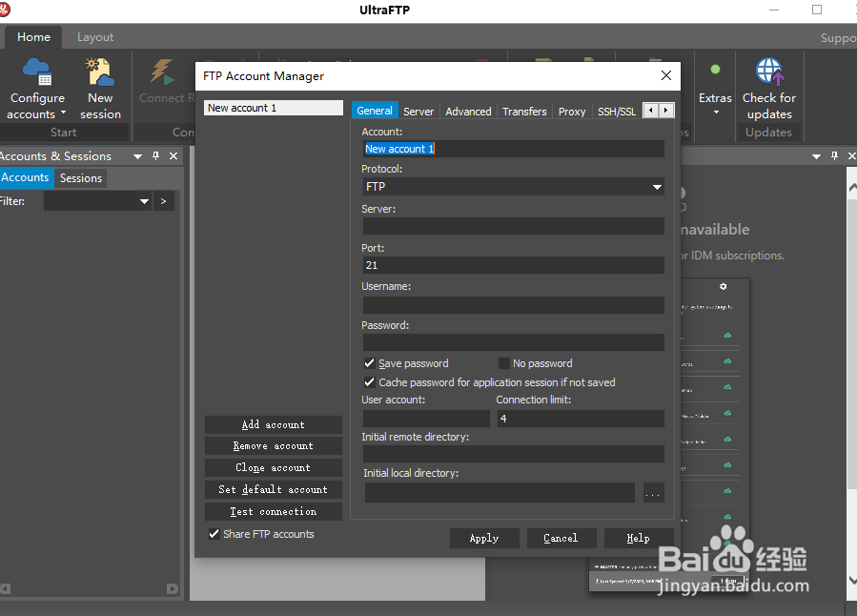The width and height of the screenshot is (857, 616).
Task: Pin the Accounts & Sessions panel
Action: (x=155, y=155)
